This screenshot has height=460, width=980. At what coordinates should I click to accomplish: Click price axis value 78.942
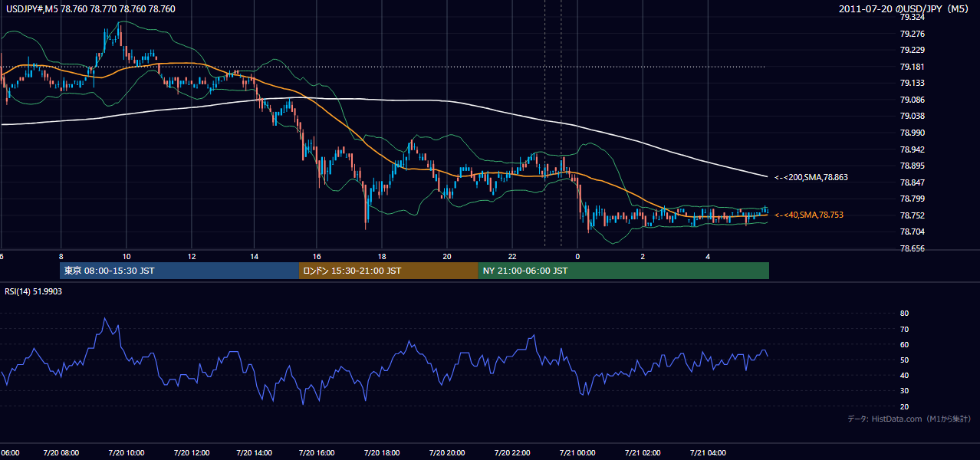point(912,149)
